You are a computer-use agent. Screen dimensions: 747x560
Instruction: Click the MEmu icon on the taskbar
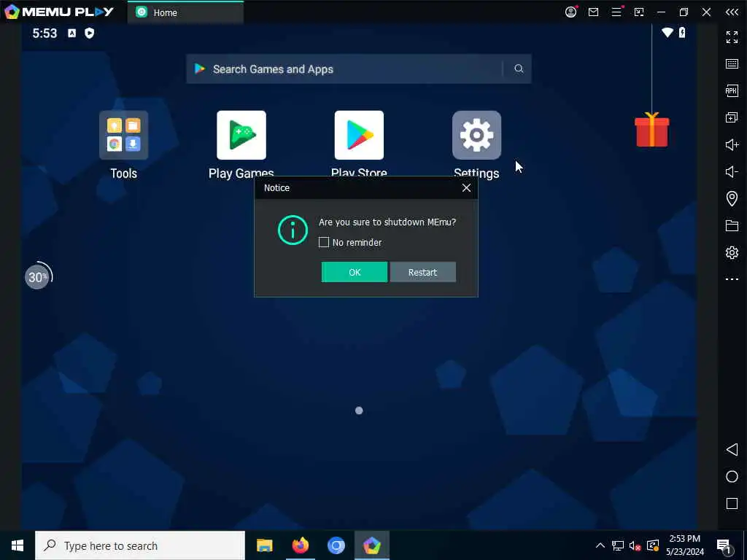coord(371,545)
